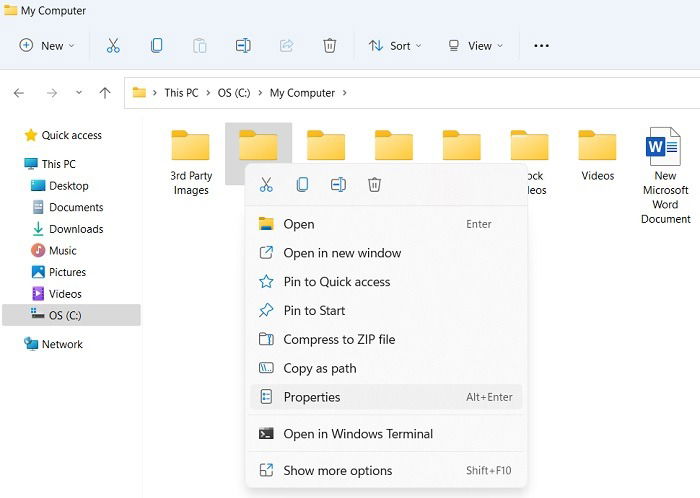Select Videos in the sidebar
Viewport: 700px width, 498px height.
[x=56, y=294]
